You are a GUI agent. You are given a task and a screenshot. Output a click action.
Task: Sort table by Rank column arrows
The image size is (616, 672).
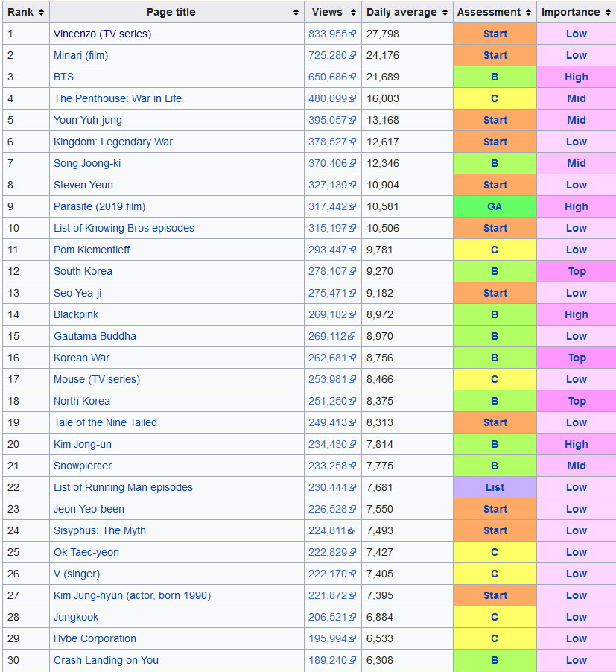click(x=41, y=13)
